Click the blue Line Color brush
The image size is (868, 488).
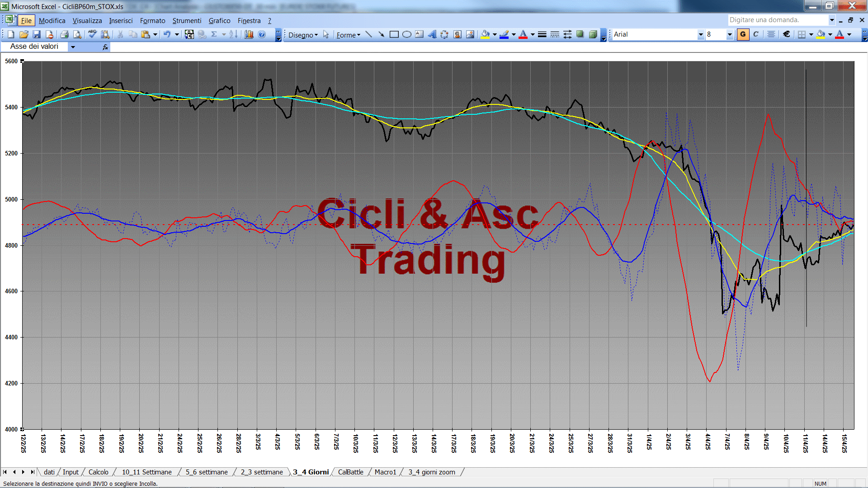coord(504,34)
